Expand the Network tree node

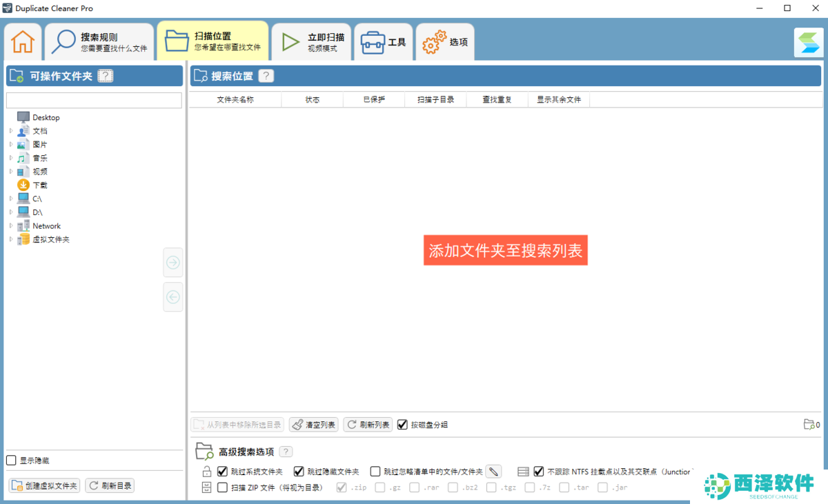point(11,225)
